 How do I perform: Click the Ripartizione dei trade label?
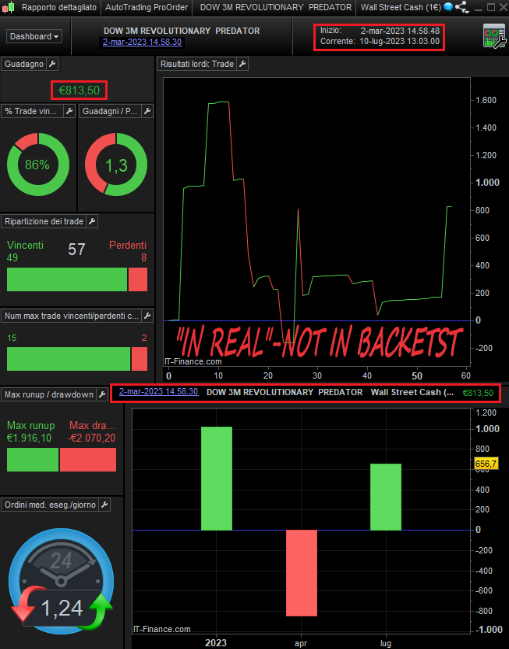44,221
